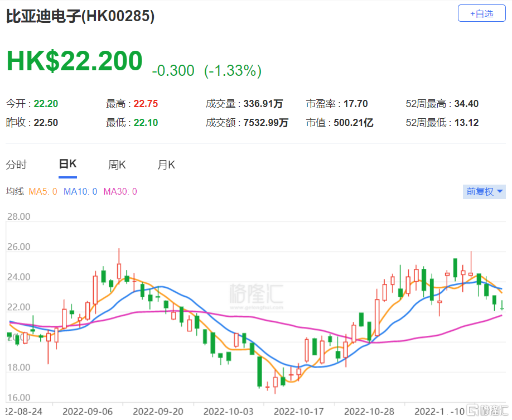Screen dimensions: 512x420
Task: Click the 昨收 previous close 22.50
Action: [46, 123]
